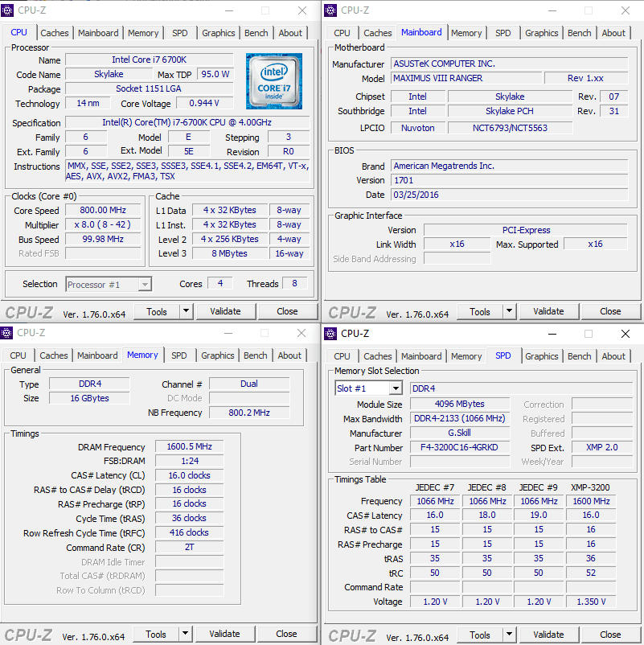Click the FSB:DRAM ratio 1:24
This screenshot has height=645, width=644.
coord(190,461)
